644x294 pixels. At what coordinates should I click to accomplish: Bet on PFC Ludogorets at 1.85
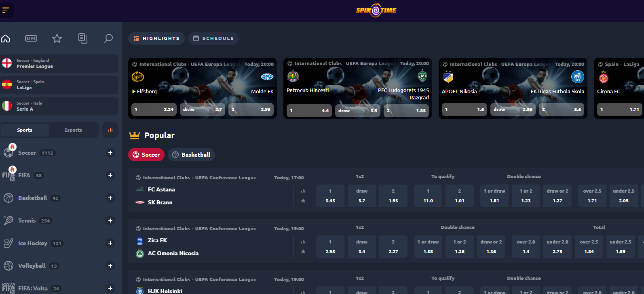click(x=406, y=111)
